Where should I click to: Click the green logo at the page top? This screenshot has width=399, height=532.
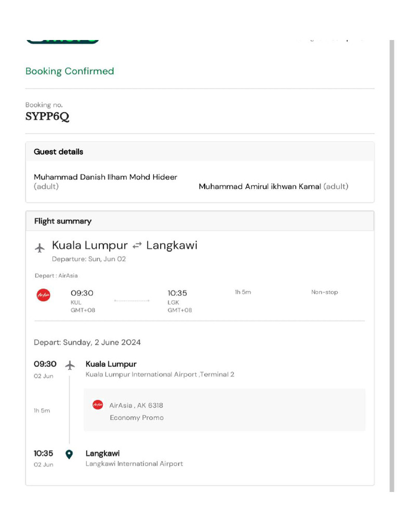point(62,40)
